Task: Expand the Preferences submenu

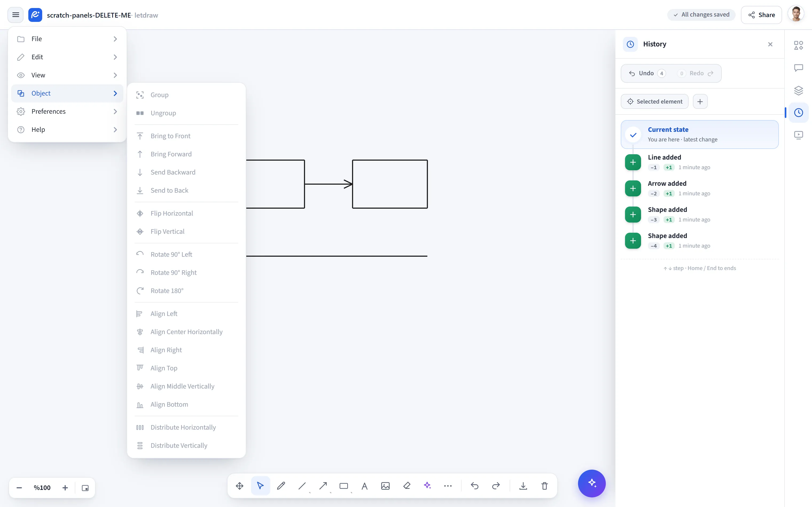Action: (x=67, y=111)
